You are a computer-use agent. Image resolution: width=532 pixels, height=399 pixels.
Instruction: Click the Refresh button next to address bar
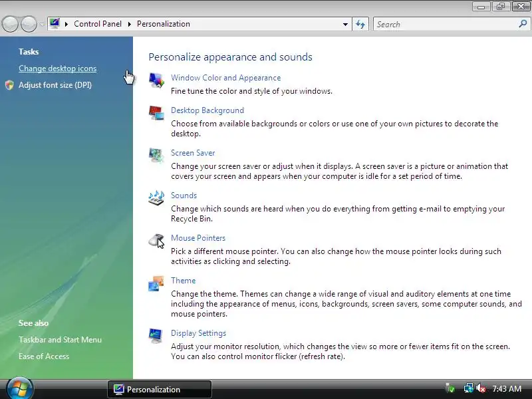click(x=360, y=24)
